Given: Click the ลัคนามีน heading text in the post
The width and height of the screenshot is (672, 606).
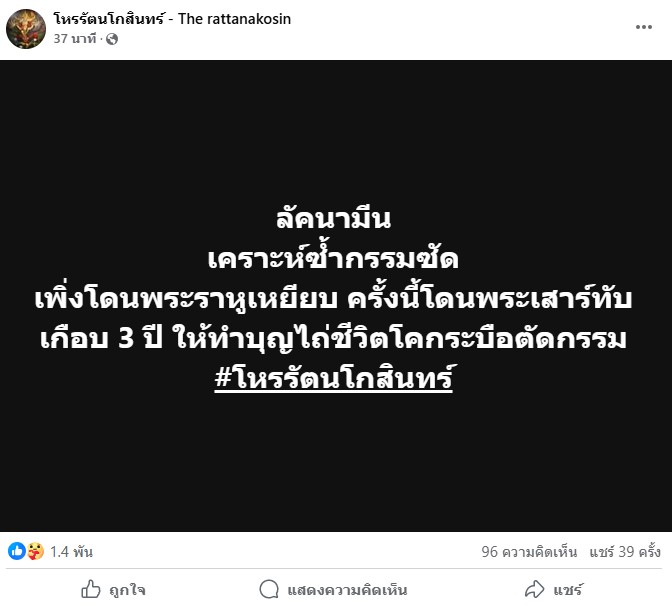Looking at the screenshot, I should (x=333, y=219).
